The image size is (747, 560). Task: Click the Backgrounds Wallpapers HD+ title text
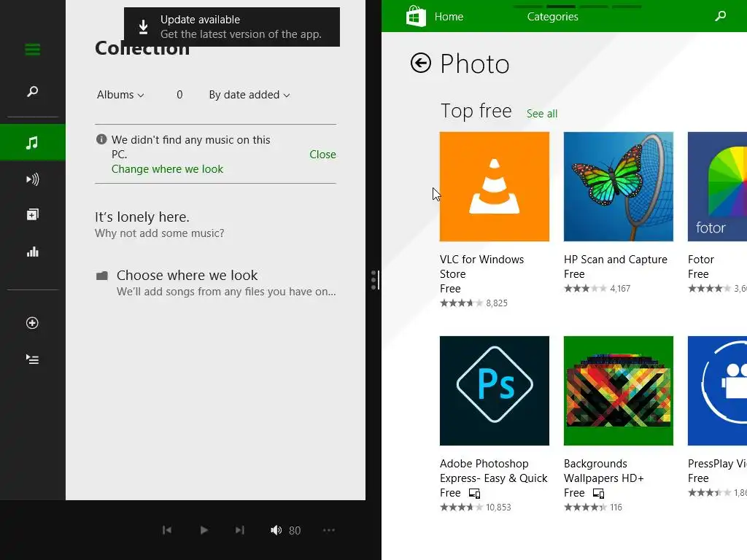[603, 471]
